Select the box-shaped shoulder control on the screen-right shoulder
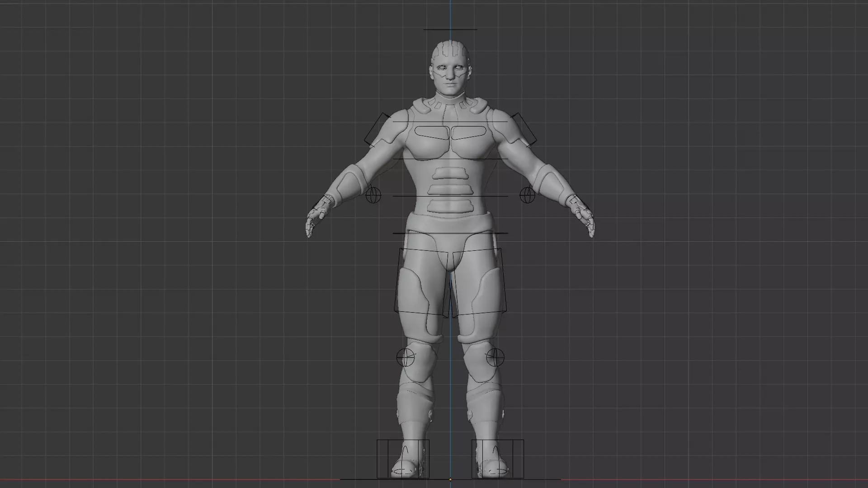The width and height of the screenshot is (868, 488). click(x=524, y=130)
